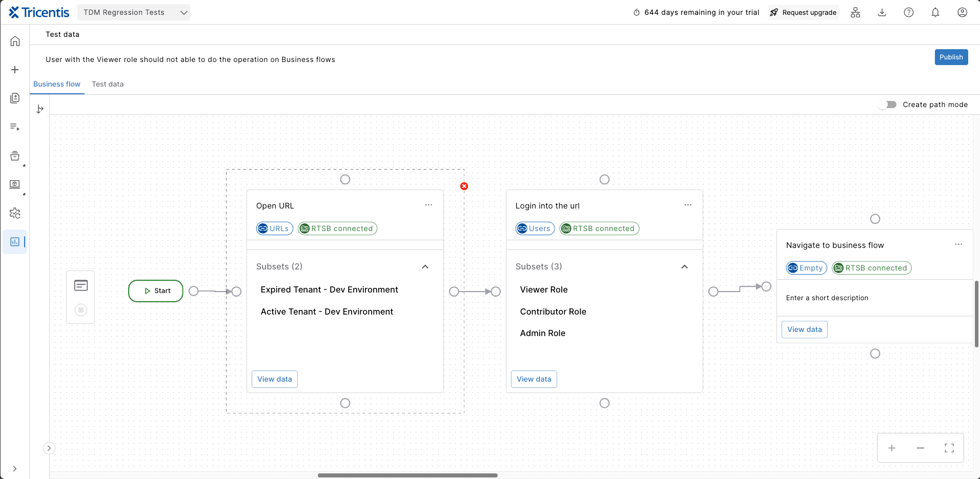980x479 pixels.
Task: Toggle Create path mode switch
Action: click(887, 105)
